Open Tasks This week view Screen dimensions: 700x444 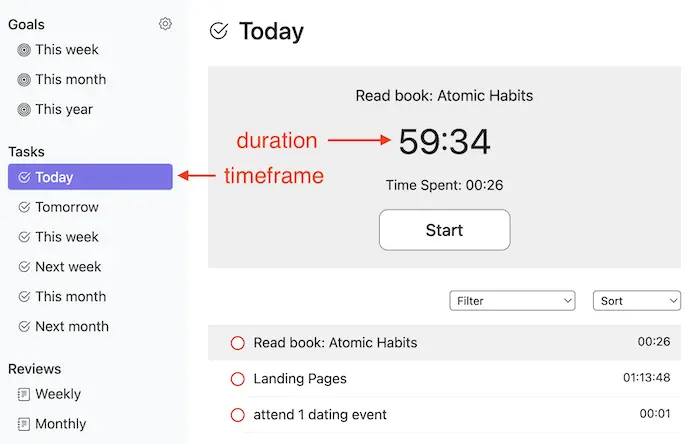tap(67, 237)
